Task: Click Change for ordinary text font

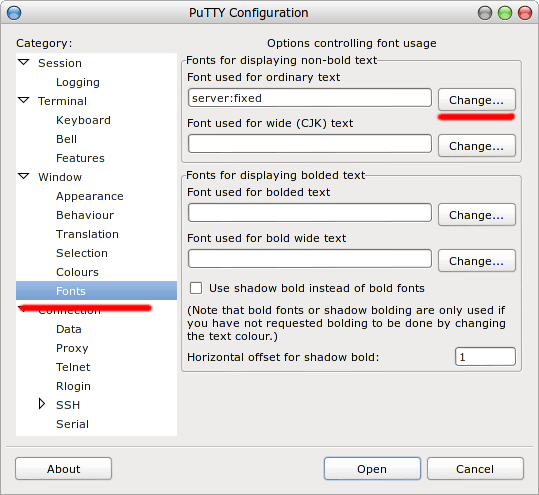Action: tap(477, 100)
